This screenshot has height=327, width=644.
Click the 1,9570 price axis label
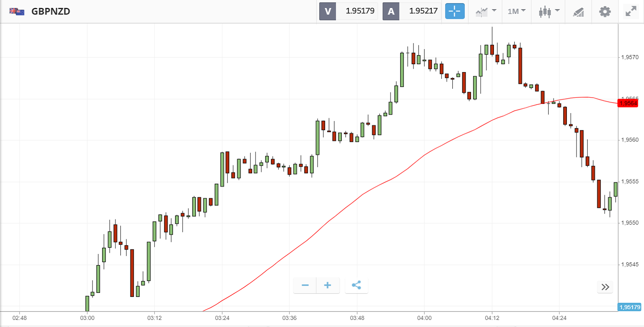[629, 57]
